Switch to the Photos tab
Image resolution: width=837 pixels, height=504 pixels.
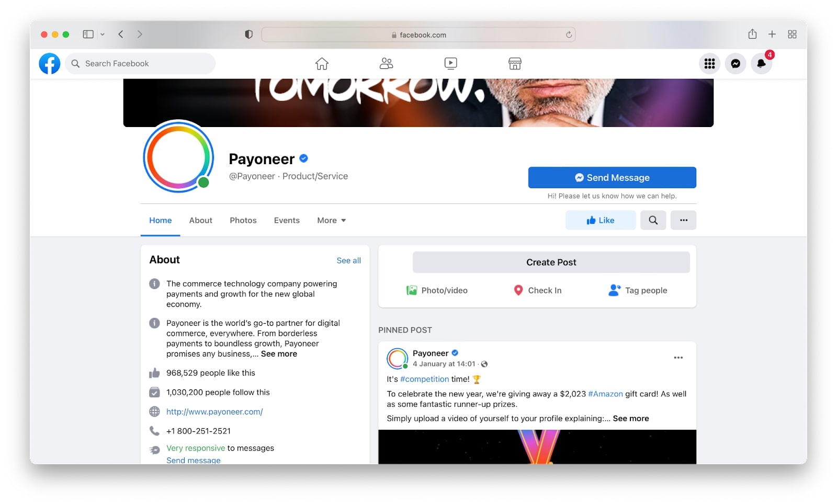[243, 221]
